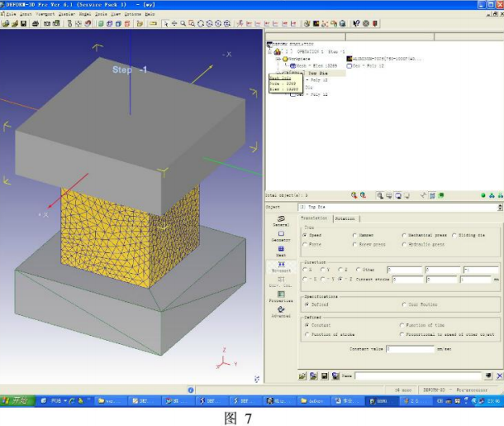
Task: Open the Geometry object settings
Action: 281,237
